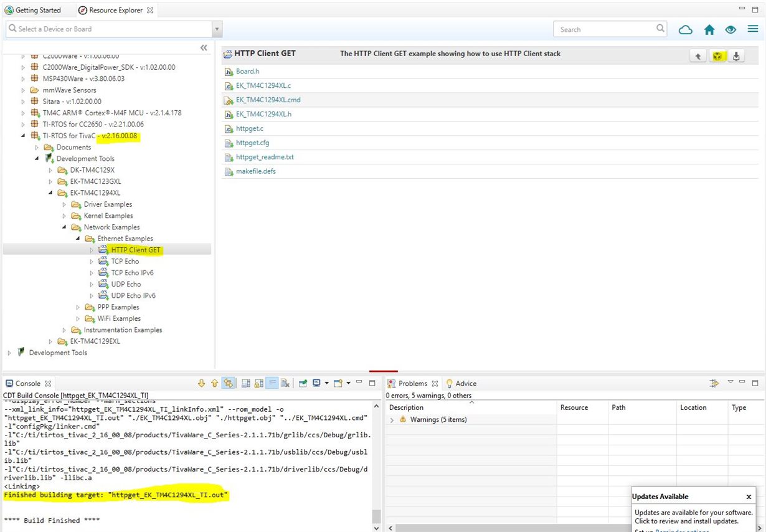Open the Display Selected Console dropdown arrow
Screen dimensions: 766x532
[326, 383]
